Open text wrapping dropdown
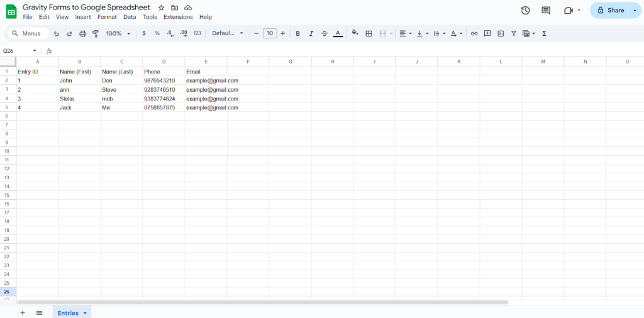Screen dimensions: 644x318 click(x=440, y=34)
